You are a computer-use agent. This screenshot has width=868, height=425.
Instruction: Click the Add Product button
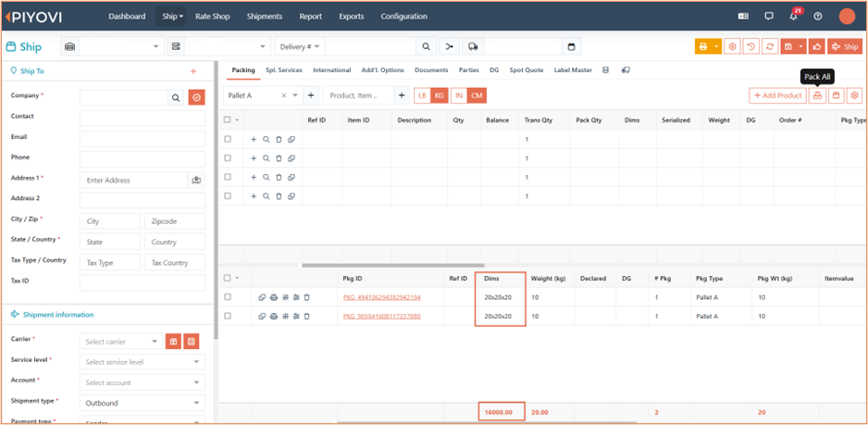[776, 95]
